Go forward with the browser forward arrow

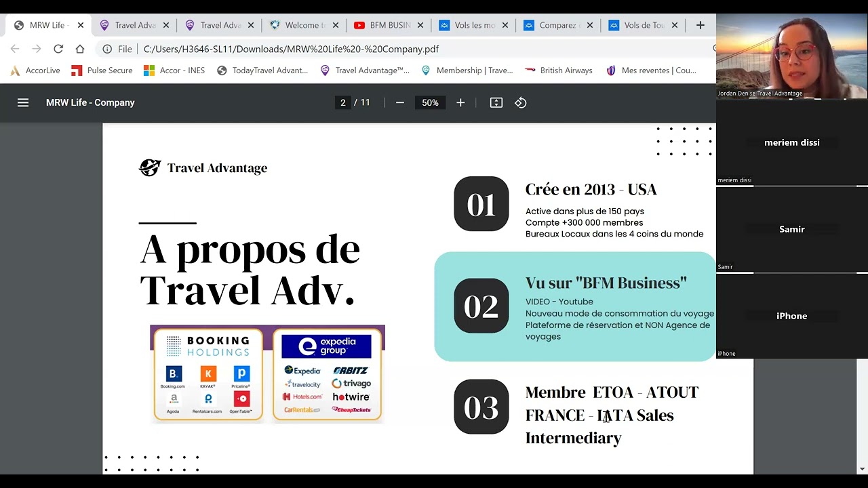tap(37, 49)
